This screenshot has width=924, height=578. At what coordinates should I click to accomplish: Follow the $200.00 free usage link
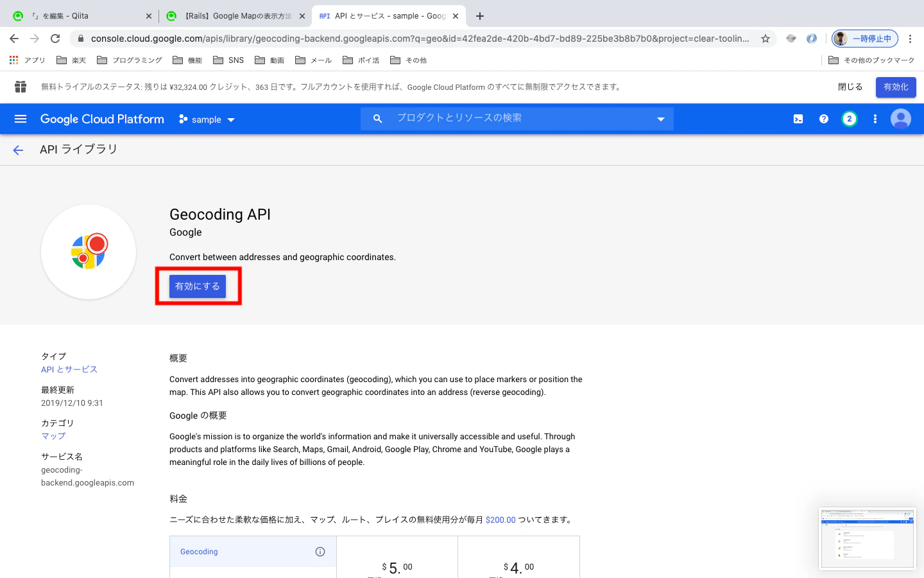pyautogui.click(x=501, y=520)
